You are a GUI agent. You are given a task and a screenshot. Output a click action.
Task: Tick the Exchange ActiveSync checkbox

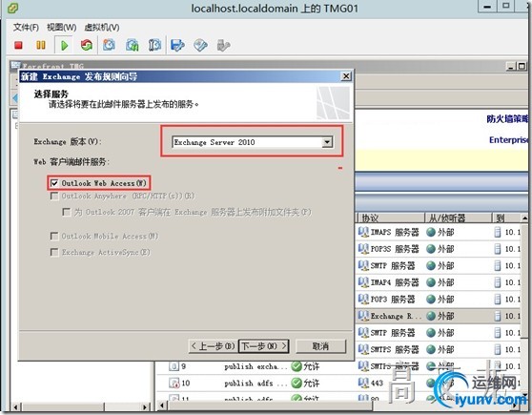tap(54, 252)
